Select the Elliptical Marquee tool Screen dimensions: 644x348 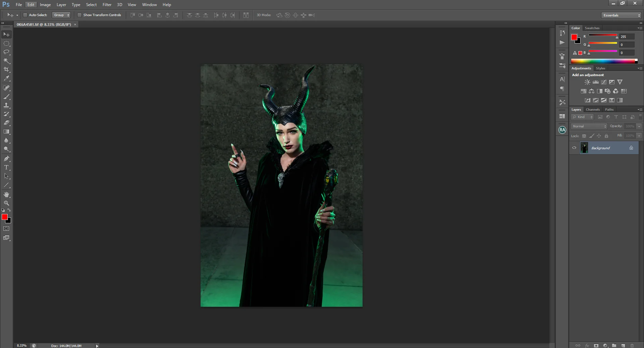tap(6, 44)
